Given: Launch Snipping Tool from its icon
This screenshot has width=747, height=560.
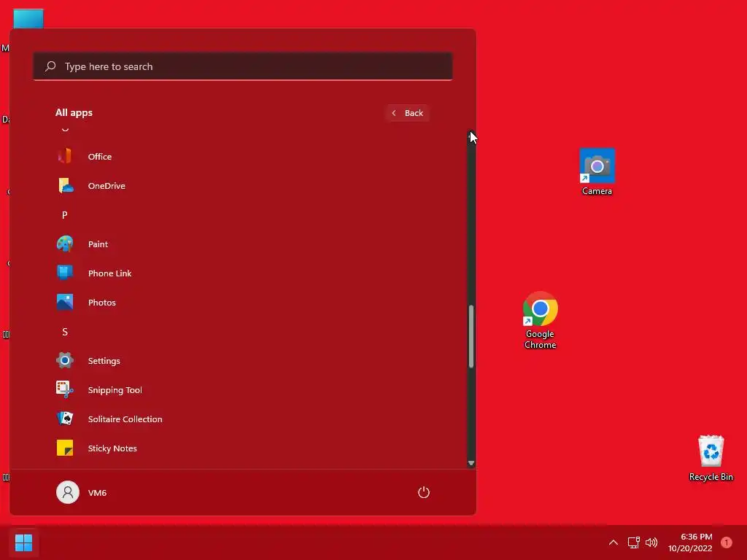Looking at the screenshot, I should (x=65, y=389).
